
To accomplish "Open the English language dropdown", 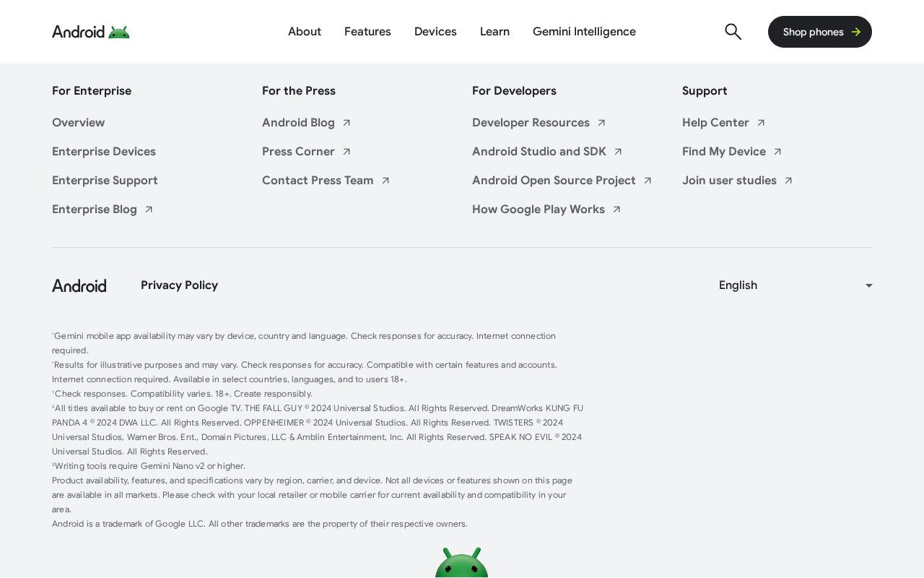I will tap(796, 285).
